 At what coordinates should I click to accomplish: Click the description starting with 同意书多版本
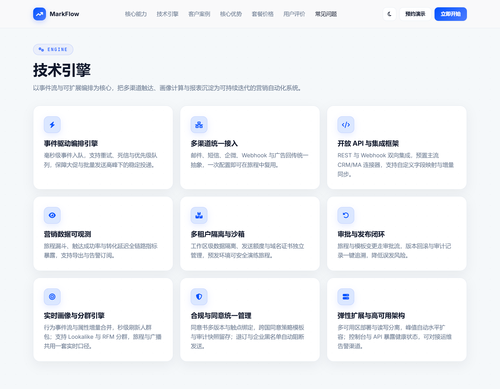click(247, 337)
